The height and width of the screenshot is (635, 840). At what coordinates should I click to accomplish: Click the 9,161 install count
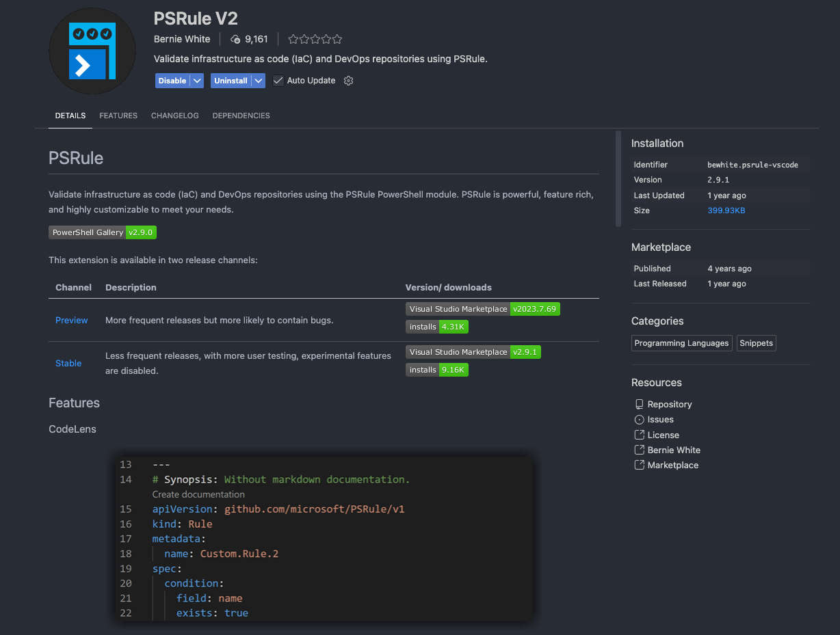tap(257, 39)
